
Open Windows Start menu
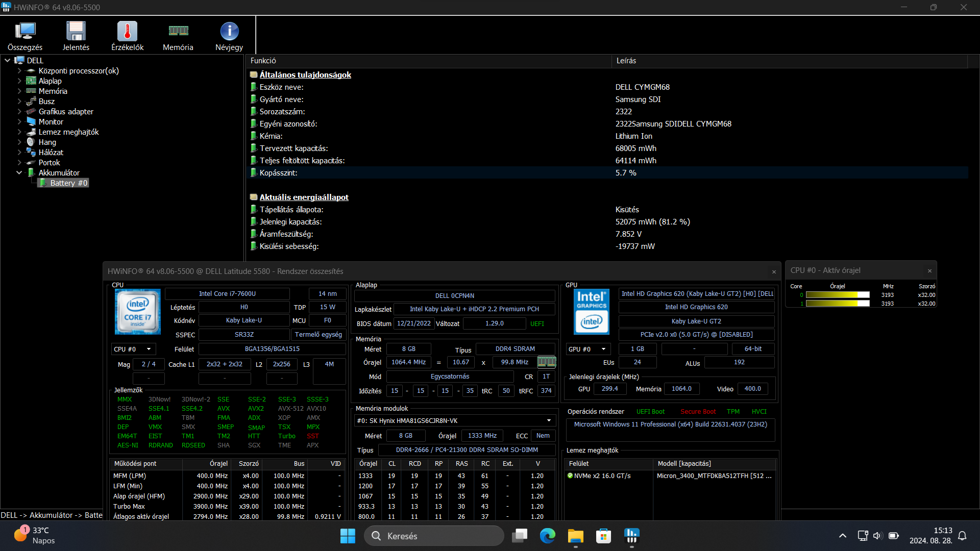pyautogui.click(x=348, y=536)
